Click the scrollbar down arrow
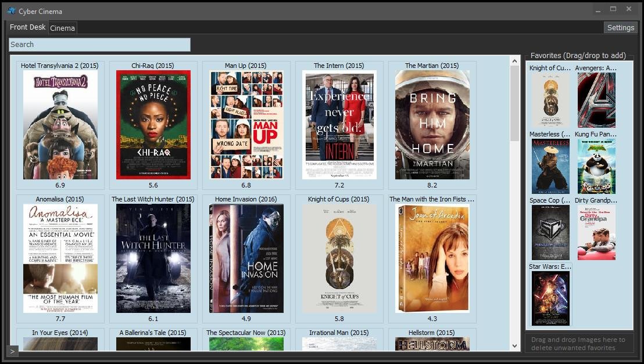644x364 pixels. tap(515, 345)
